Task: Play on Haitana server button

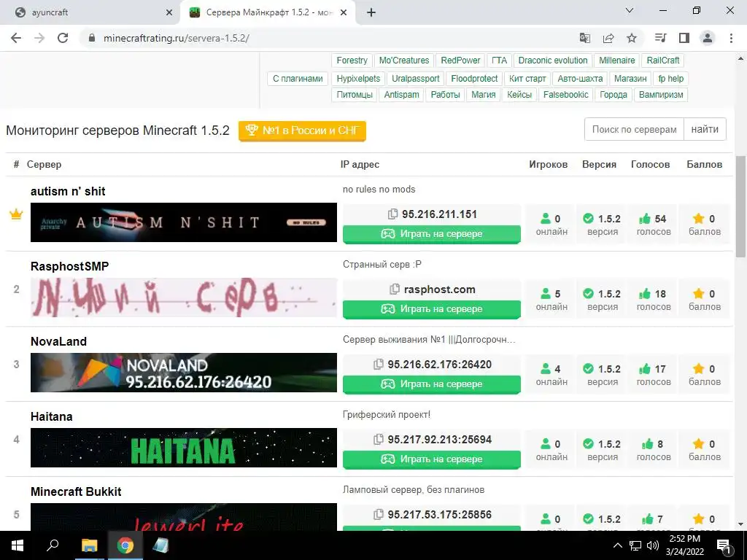Action: 432,459
